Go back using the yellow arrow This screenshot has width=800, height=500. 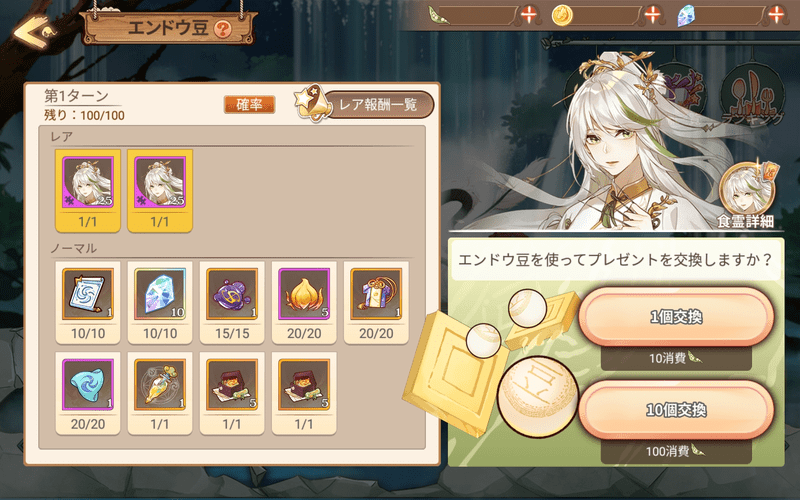pos(33,32)
